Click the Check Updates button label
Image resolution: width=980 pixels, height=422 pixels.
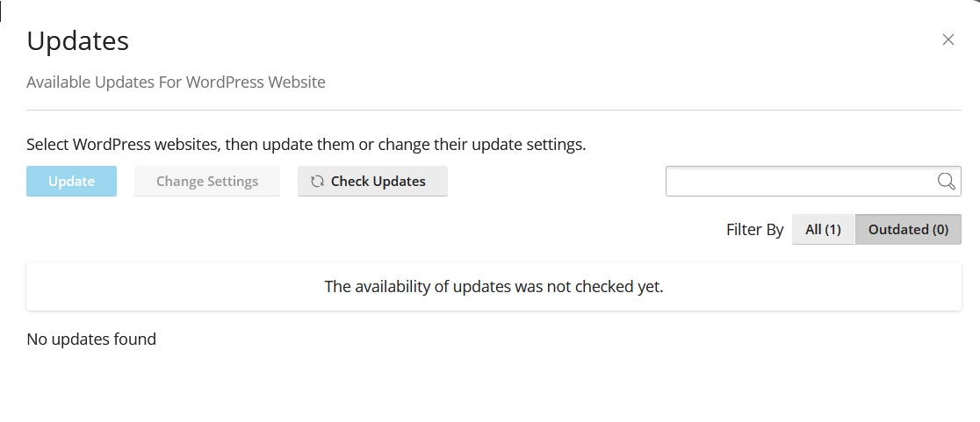point(378,182)
